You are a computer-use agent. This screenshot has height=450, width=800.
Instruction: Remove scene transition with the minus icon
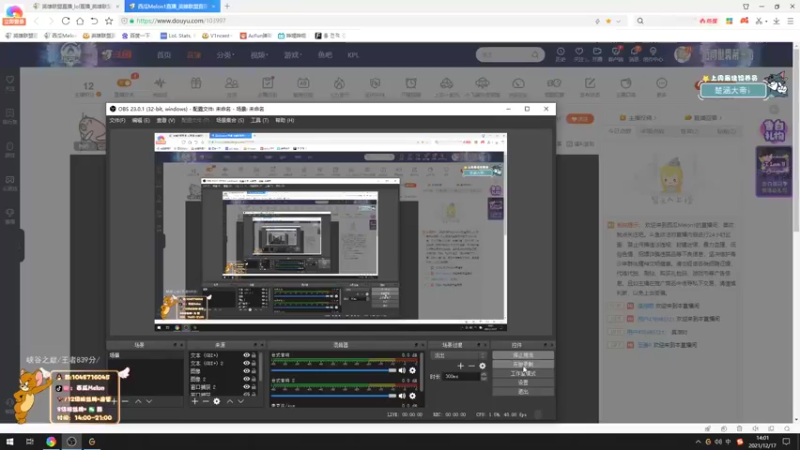[x=471, y=366]
